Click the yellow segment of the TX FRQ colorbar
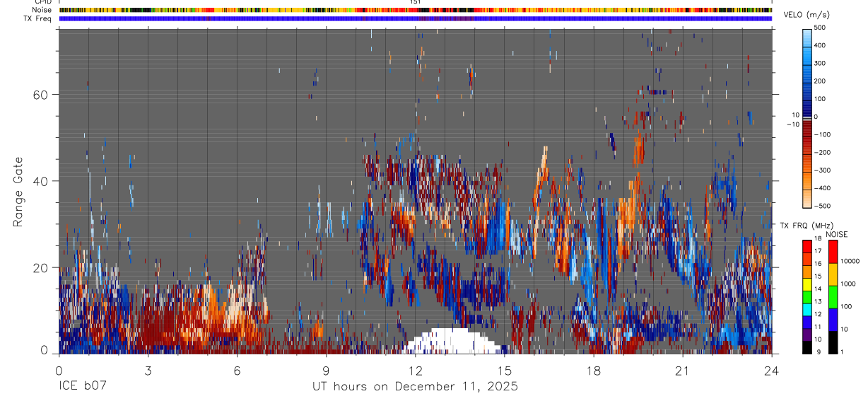This screenshot has height=401, width=868. [807, 284]
